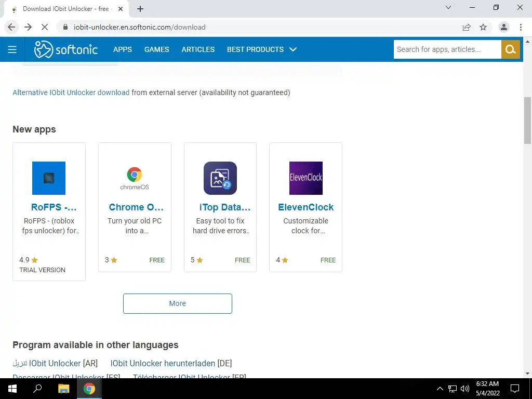
Task: Click the Chrome OS app icon
Action: tap(135, 178)
